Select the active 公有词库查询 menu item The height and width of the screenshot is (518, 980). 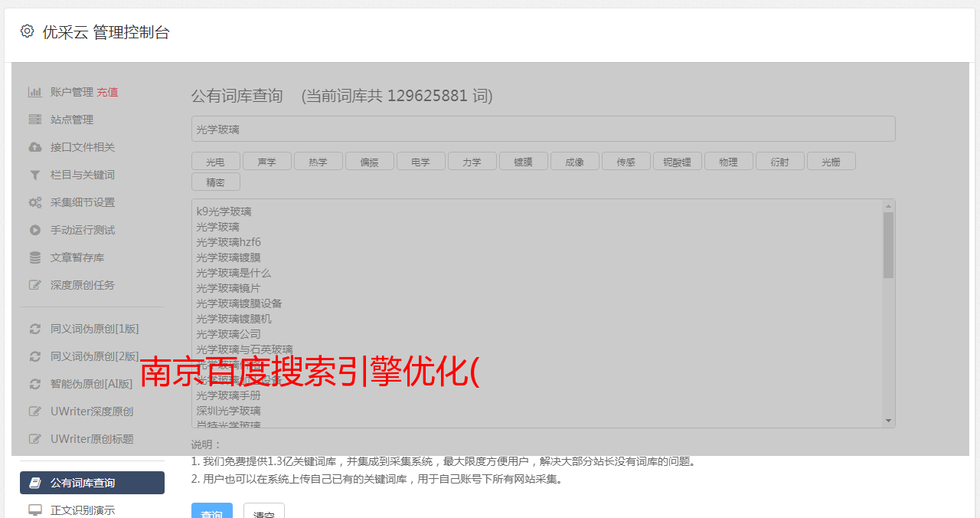tap(92, 483)
